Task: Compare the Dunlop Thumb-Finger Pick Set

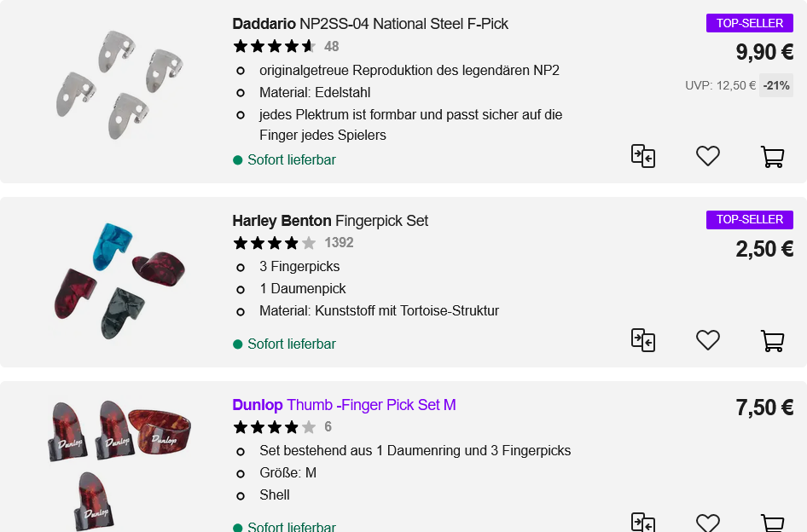Action: 643,523
